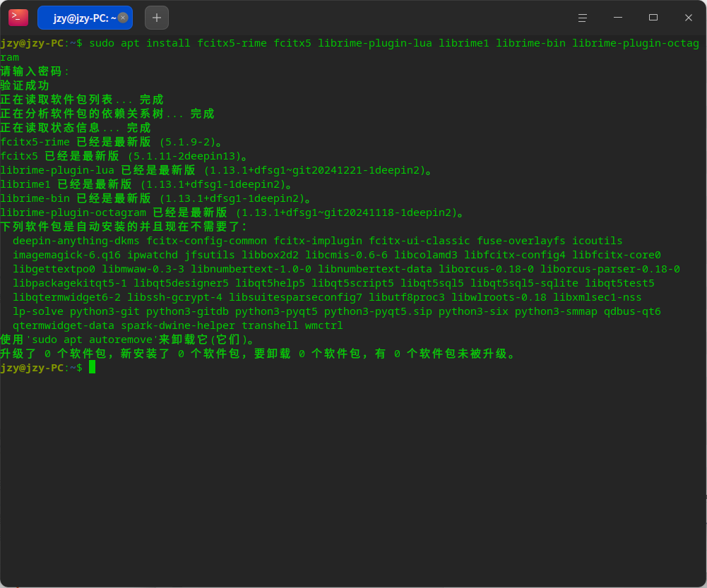
Task: Click package name 'wmctrl'
Action: click(x=323, y=325)
